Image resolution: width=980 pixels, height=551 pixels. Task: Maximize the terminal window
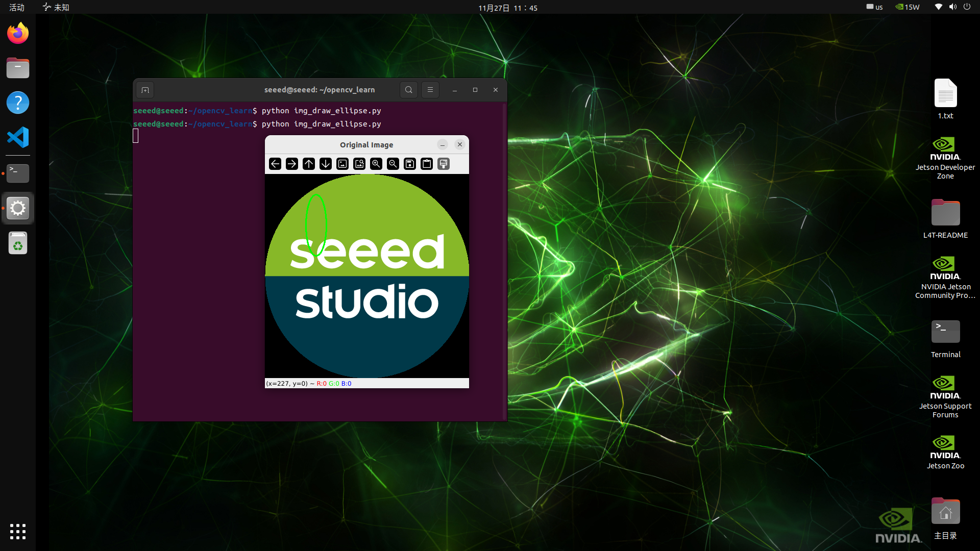coord(475,90)
